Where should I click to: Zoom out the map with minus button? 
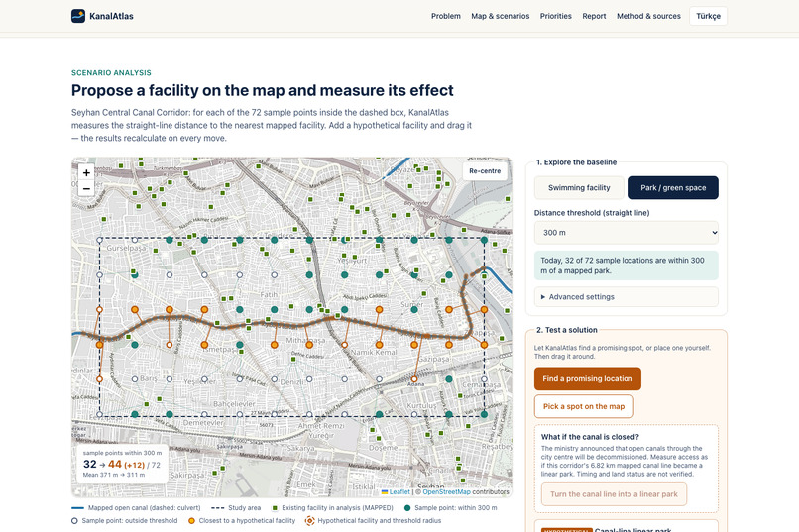[x=86, y=188]
